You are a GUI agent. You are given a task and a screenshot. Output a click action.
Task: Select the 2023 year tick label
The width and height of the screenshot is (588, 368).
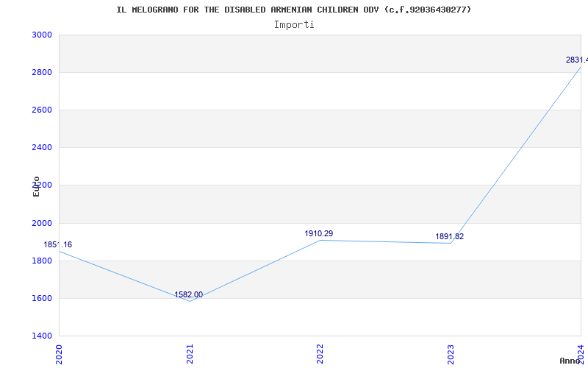451,353
